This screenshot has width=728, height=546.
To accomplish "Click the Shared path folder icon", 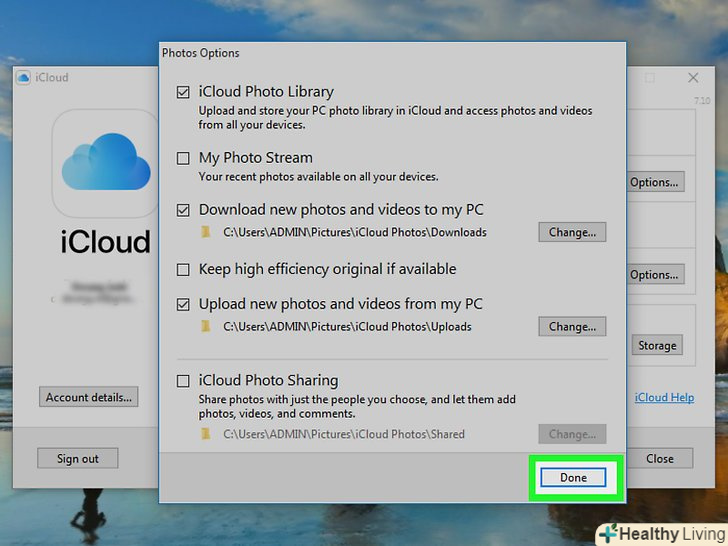I will (205, 434).
